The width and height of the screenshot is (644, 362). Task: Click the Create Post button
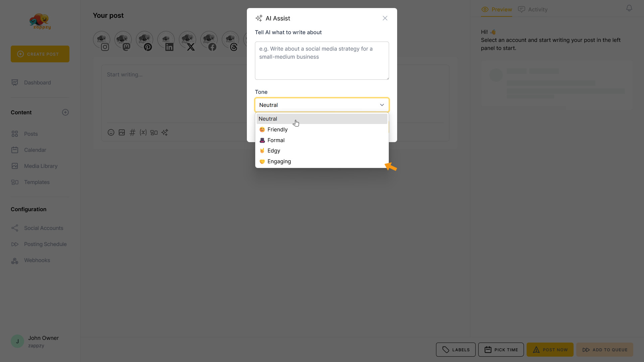[40, 54]
